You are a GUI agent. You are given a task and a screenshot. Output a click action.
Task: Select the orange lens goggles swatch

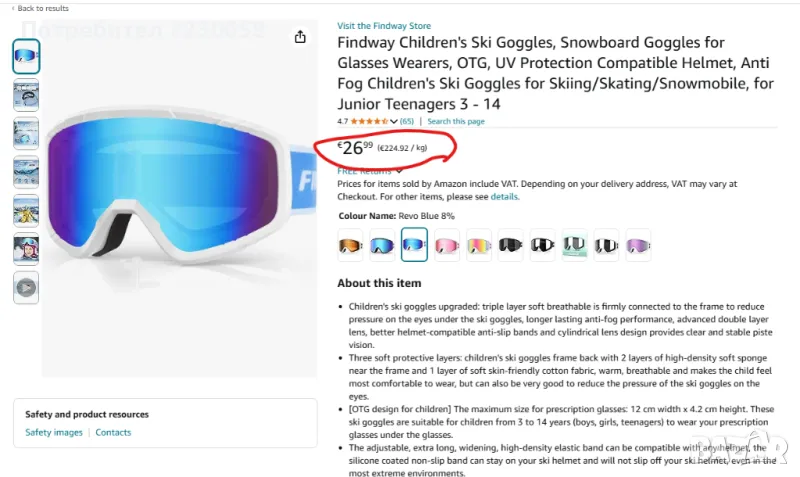coord(351,244)
